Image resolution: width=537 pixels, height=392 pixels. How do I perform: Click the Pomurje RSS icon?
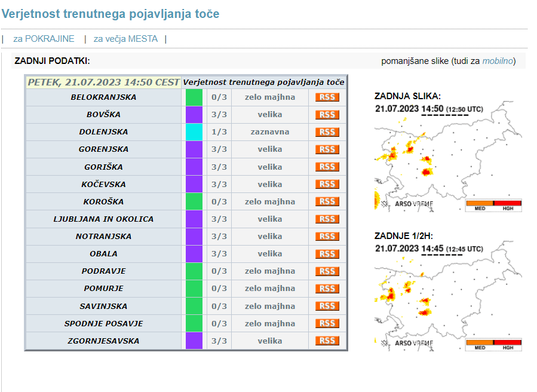[x=327, y=289]
